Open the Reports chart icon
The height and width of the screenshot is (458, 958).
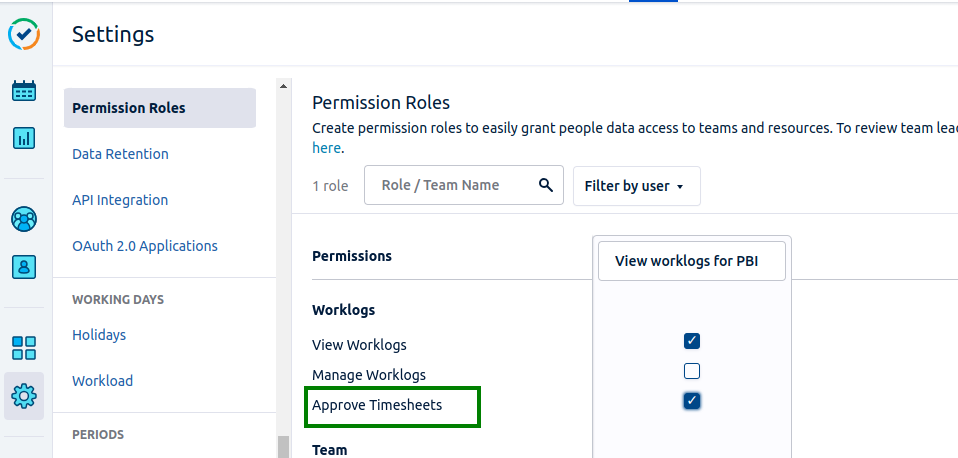pyautogui.click(x=23, y=138)
